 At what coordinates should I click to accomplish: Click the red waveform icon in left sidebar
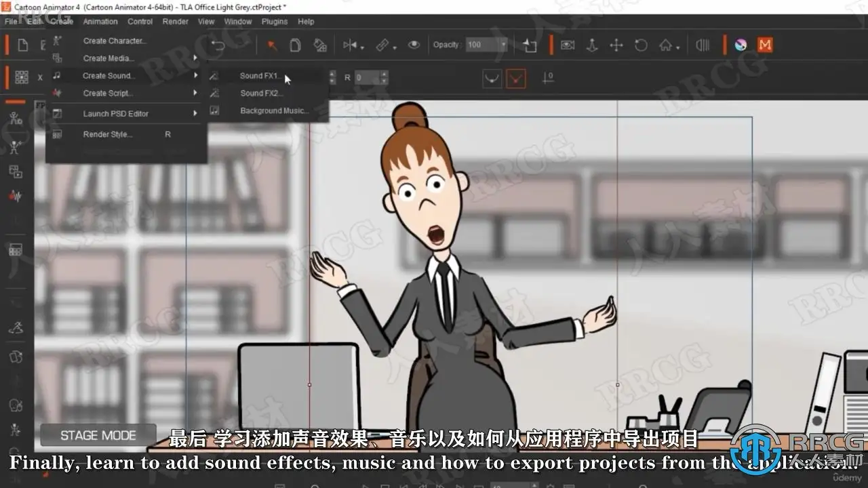(x=15, y=197)
